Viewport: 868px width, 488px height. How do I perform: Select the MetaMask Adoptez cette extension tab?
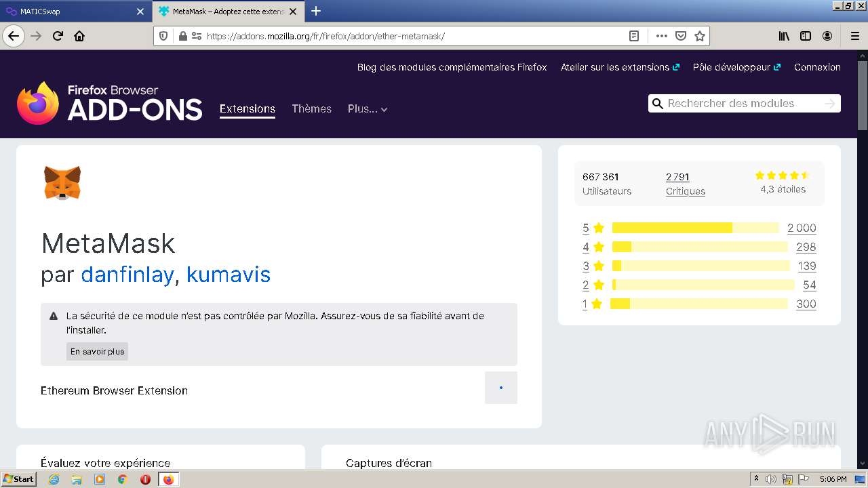227,12
